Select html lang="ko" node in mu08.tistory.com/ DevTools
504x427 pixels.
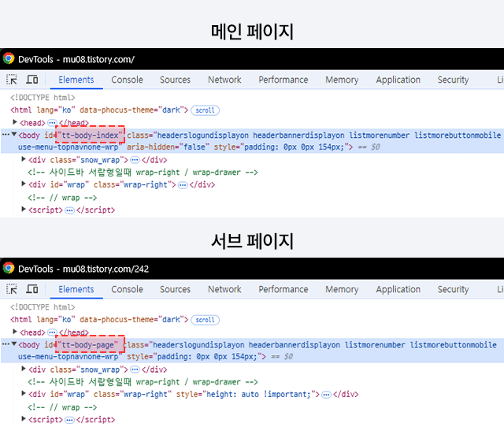tap(99, 110)
